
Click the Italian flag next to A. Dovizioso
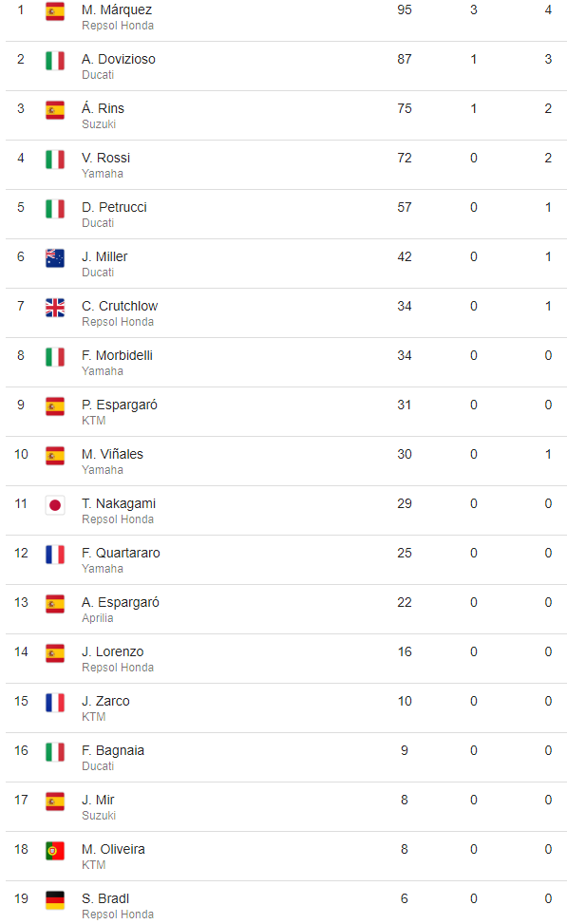[x=55, y=61]
